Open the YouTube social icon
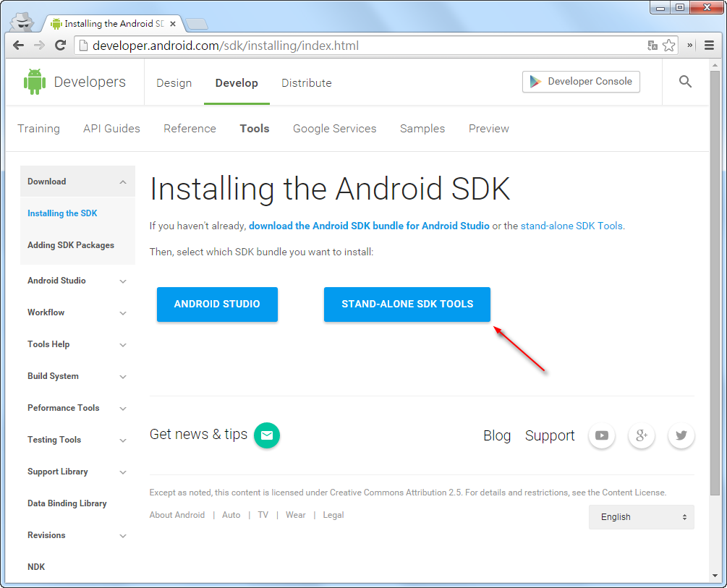Image resolution: width=727 pixels, height=588 pixels. [x=602, y=435]
